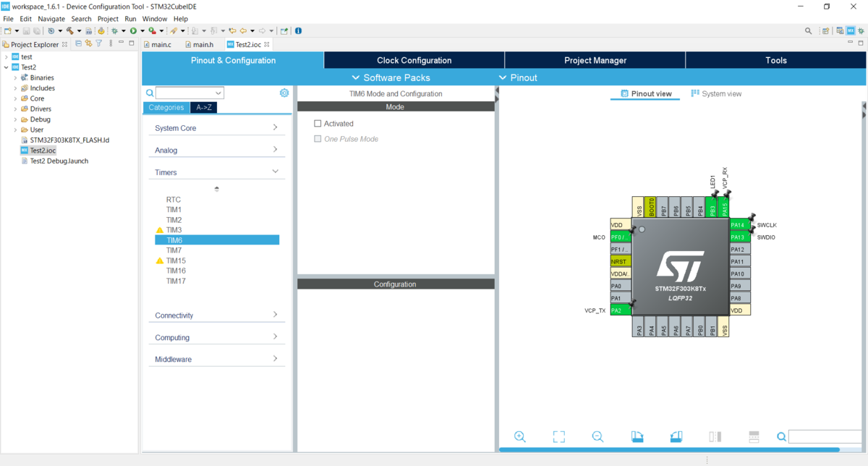868x466 pixels.
Task: Click the Build hammer icon
Action: [x=70, y=31]
